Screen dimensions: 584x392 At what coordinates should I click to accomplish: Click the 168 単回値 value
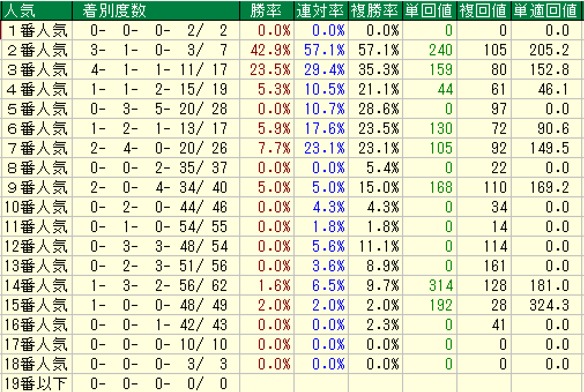tap(441, 188)
